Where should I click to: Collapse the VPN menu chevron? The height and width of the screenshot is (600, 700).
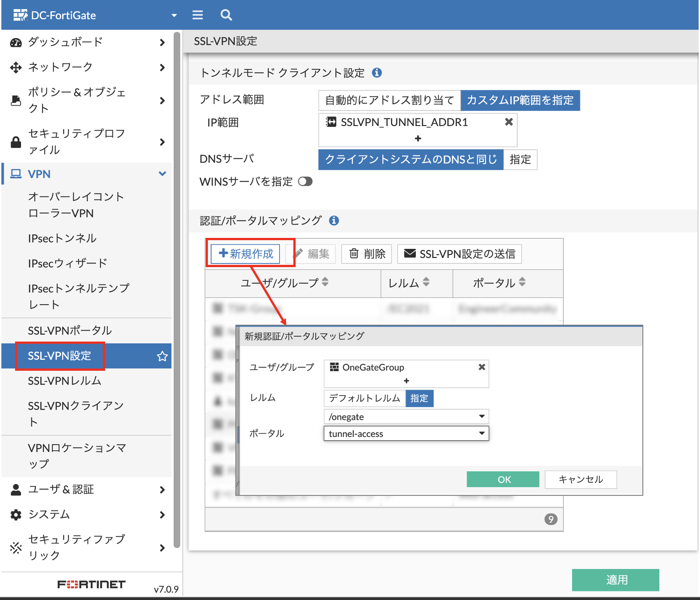[x=162, y=174]
